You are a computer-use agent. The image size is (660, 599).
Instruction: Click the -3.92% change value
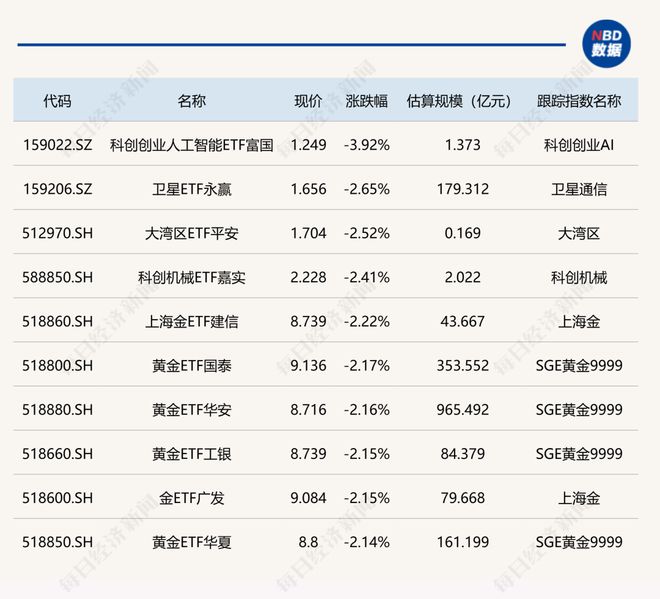click(367, 145)
